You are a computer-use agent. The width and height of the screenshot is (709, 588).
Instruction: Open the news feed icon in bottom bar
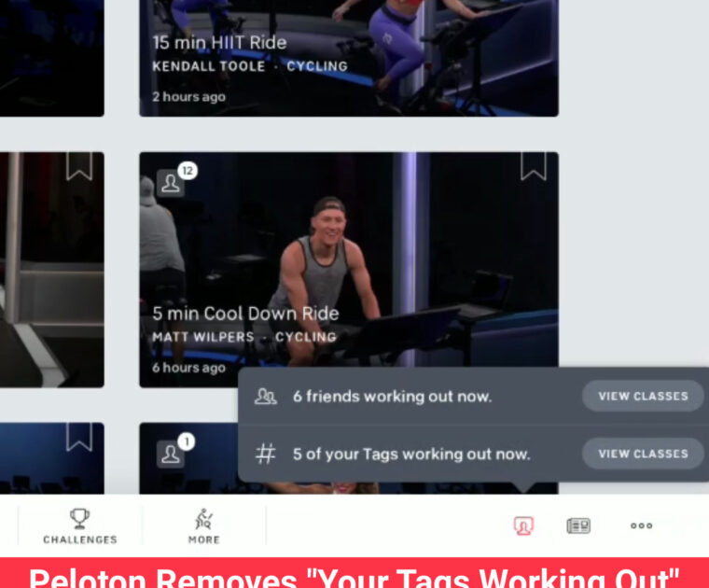click(578, 525)
